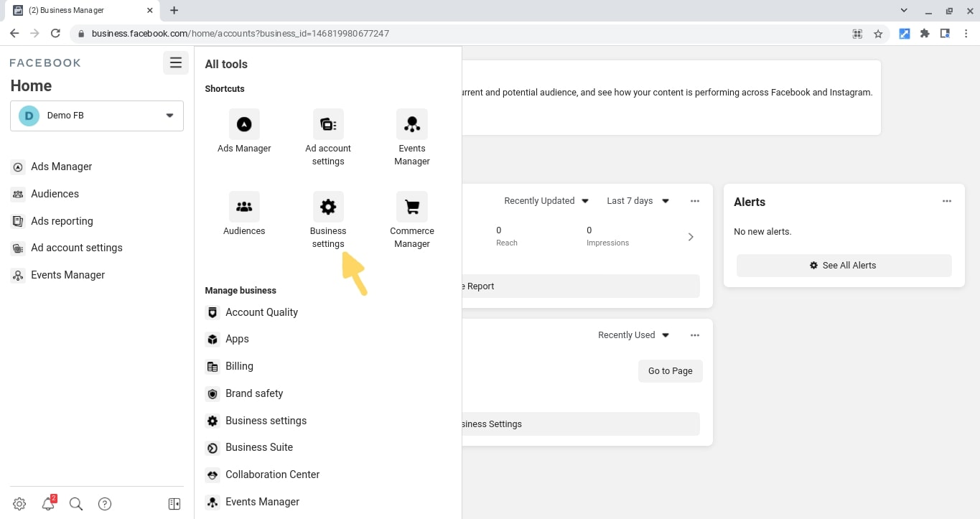Viewport: 980px width, 519px height.
Task: Open Demo FB business account dropdown
Action: click(97, 116)
